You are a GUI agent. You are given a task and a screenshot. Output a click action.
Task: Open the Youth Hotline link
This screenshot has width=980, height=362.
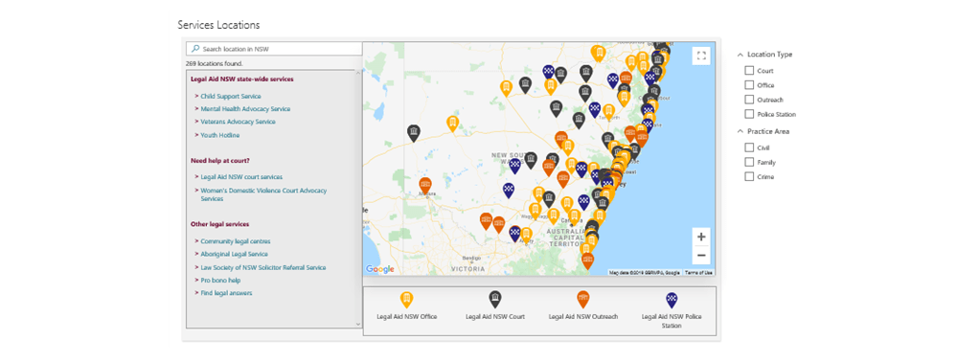coord(220,135)
